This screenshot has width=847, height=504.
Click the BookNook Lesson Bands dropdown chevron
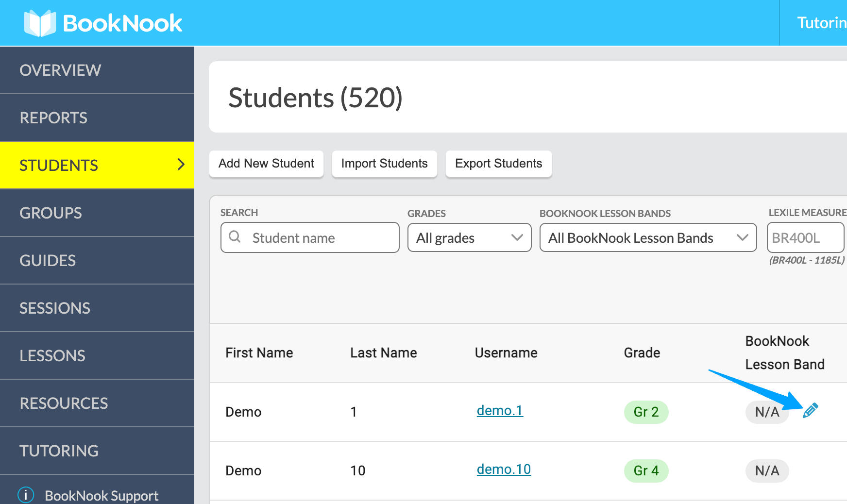[742, 238]
